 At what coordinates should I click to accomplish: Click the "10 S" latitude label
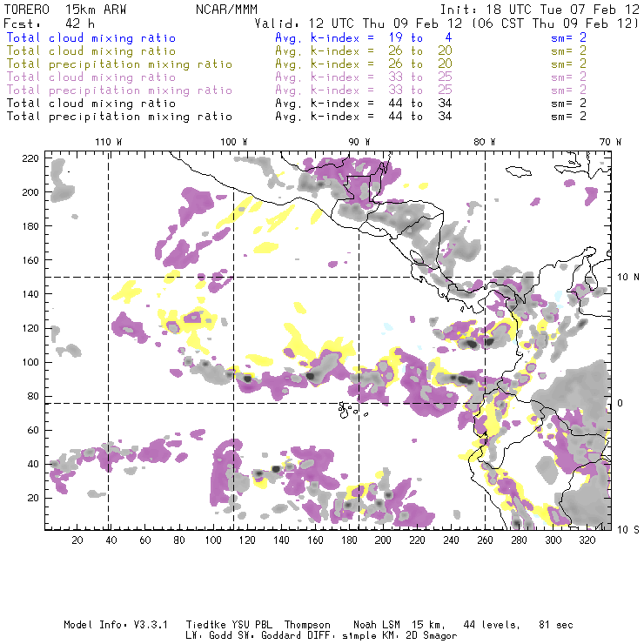click(x=628, y=530)
